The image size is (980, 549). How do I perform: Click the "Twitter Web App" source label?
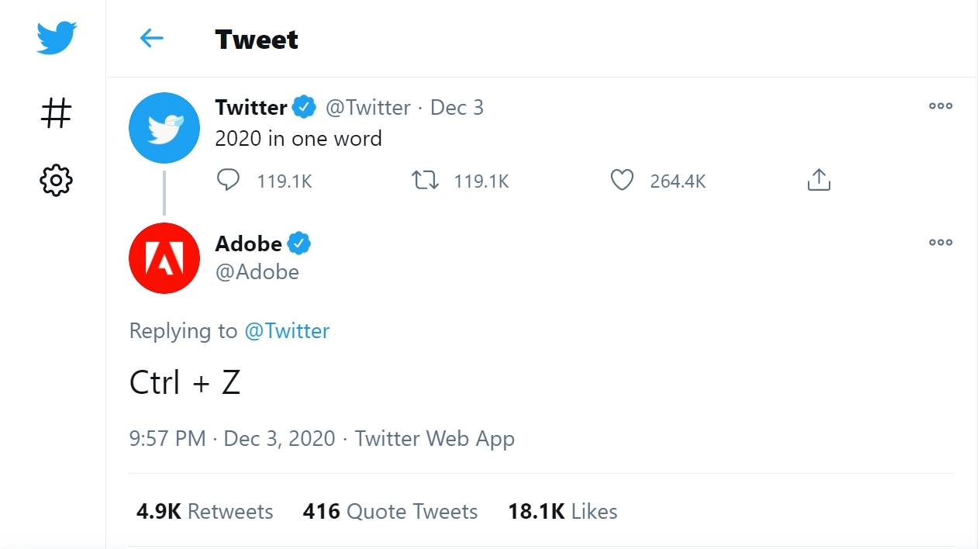click(434, 439)
